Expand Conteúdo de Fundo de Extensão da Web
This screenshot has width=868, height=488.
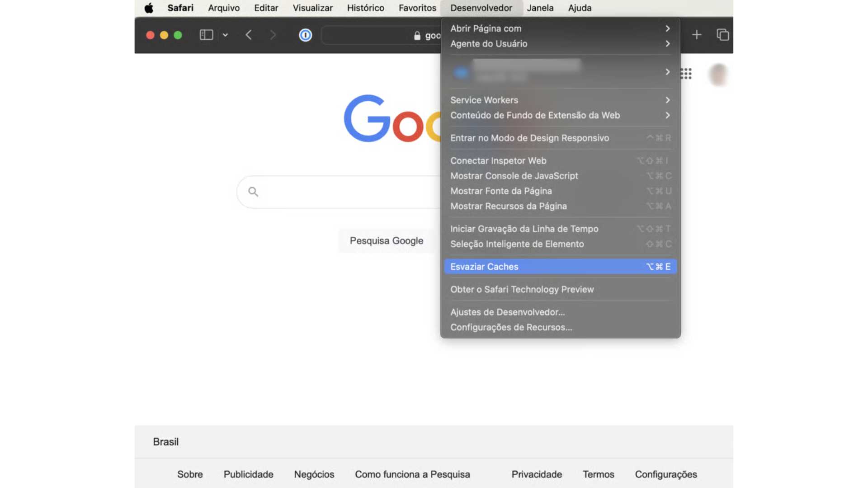pyautogui.click(x=560, y=116)
